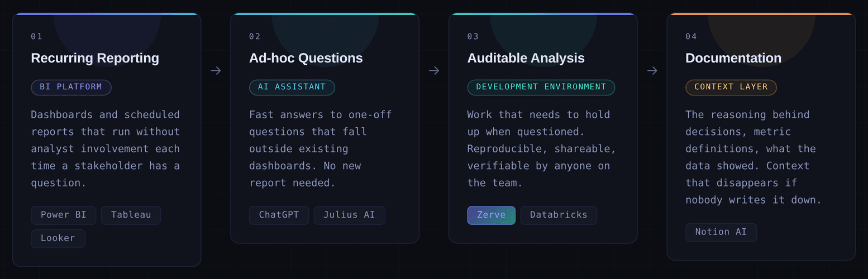The image size is (868, 279).
Task: Choose the ChatGPT tool chip
Action: [x=279, y=215]
